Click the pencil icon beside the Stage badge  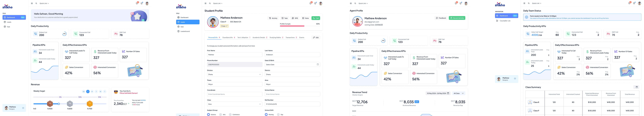(x=227, y=26)
